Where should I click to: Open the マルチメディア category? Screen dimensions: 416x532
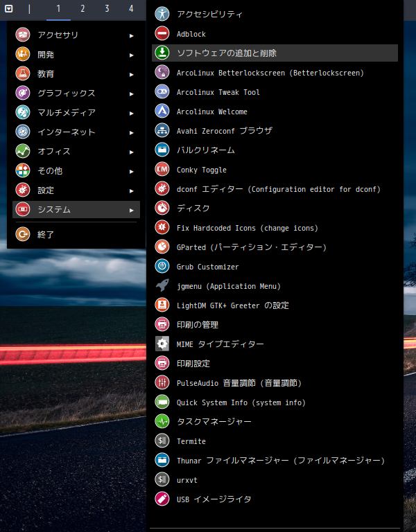(76, 112)
